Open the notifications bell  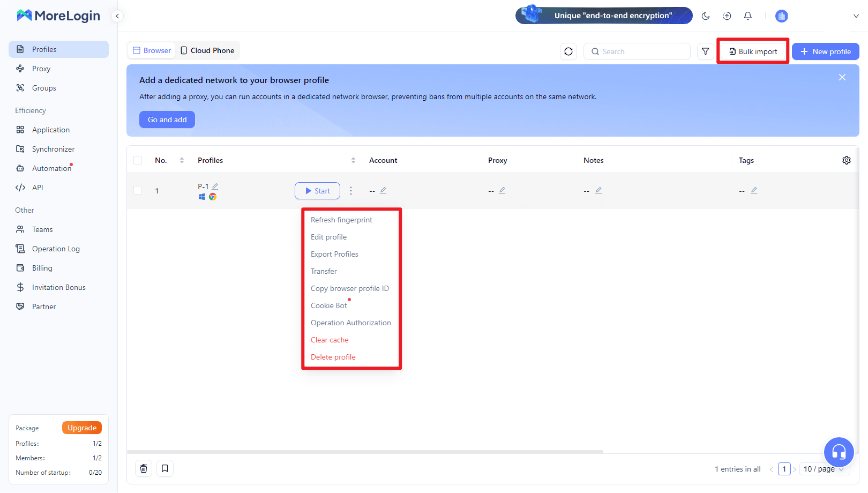(x=748, y=16)
